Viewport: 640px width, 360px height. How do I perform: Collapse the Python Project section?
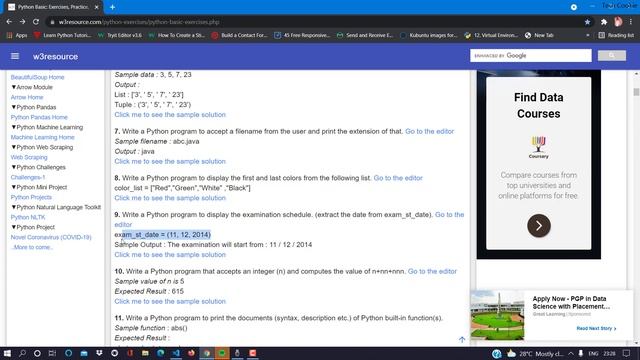click(x=33, y=227)
